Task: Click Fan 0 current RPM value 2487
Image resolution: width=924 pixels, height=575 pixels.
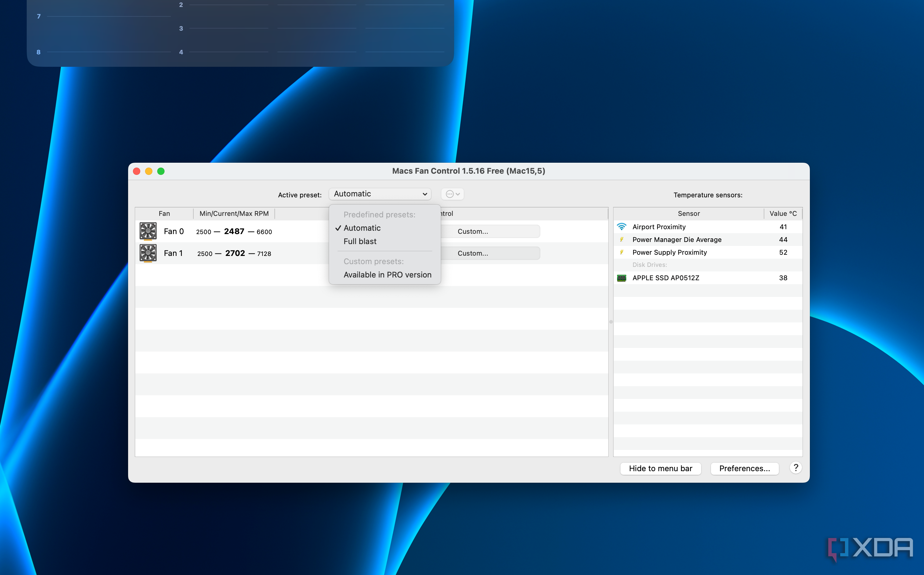Action: point(234,231)
